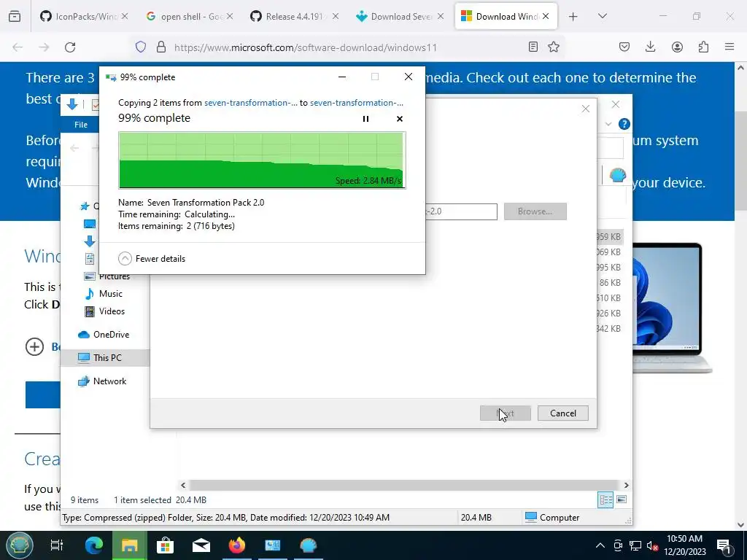This screenshot has width=747, height=560.
Task: Open File Explorer help icon
Action: coord(624,124)
